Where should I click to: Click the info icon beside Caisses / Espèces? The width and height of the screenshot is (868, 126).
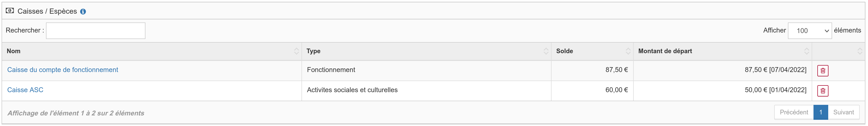point(83,11)
